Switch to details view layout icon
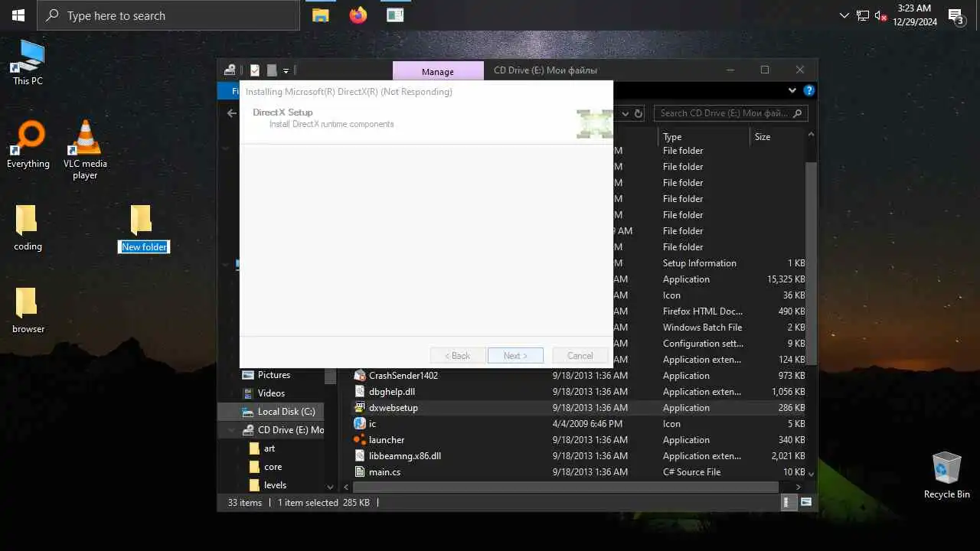 coord(789,503)
